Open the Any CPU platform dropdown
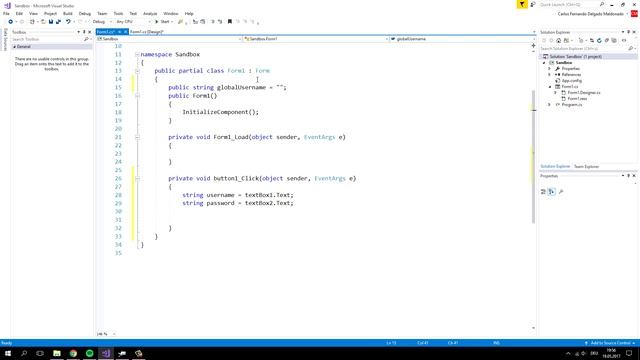 [x=133, y=22]
